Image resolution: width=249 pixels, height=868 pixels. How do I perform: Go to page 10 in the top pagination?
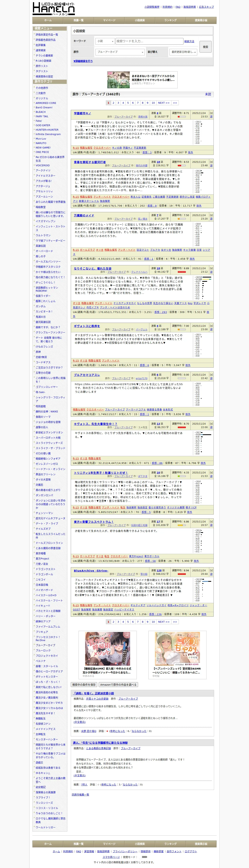pos(153,103)
